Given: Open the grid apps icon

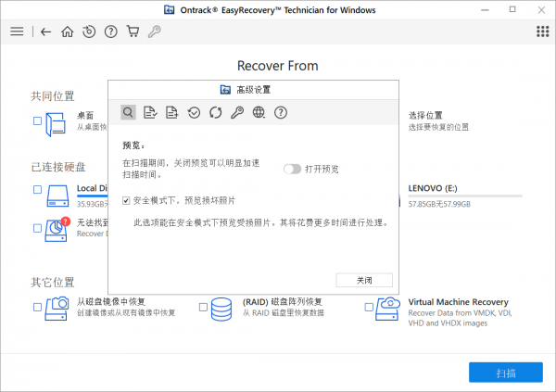Looking at the screenshot, I should click(542, 32).
